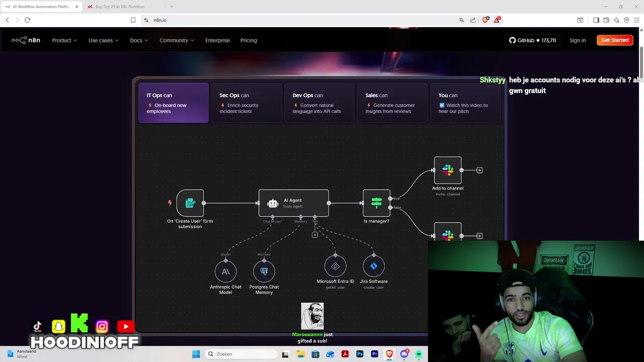Select the Anthropic Chat Model node
The height and width of the screenshot is (362, 644).
[225, 272]
